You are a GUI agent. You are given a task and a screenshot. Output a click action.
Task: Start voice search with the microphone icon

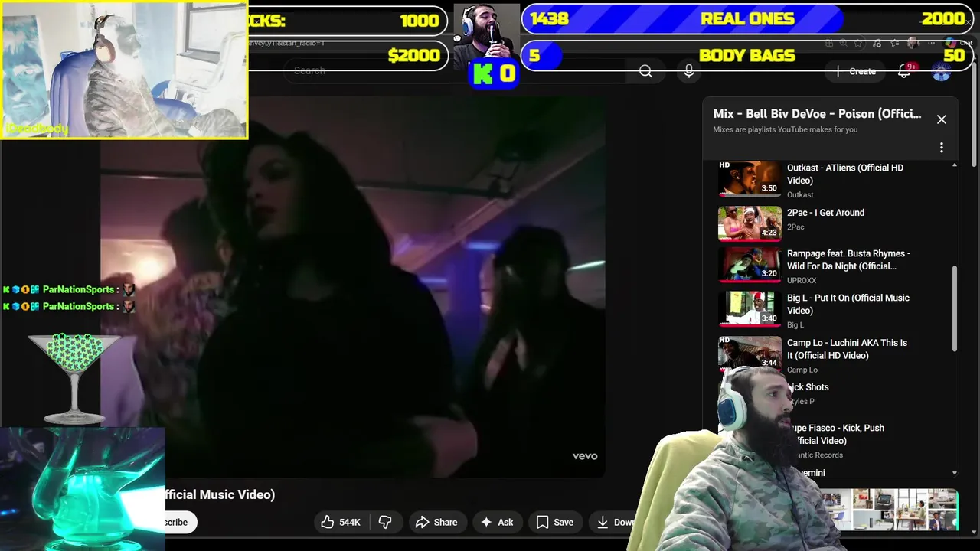tap(689, 71)
